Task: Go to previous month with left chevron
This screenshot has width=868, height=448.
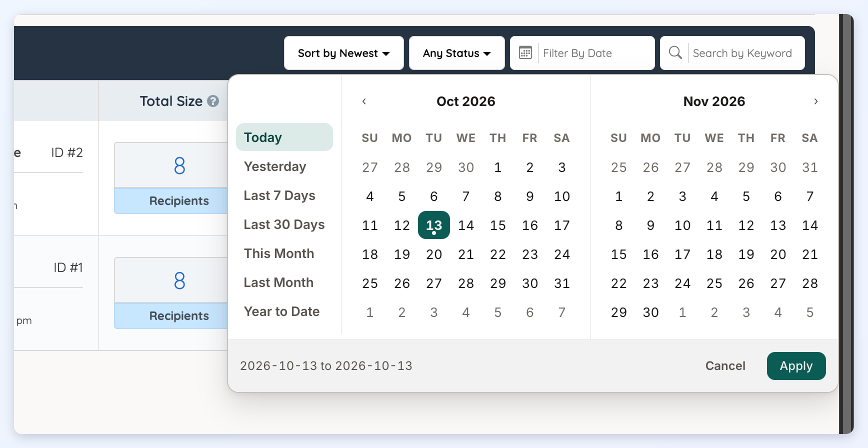Action: point(364,101)
